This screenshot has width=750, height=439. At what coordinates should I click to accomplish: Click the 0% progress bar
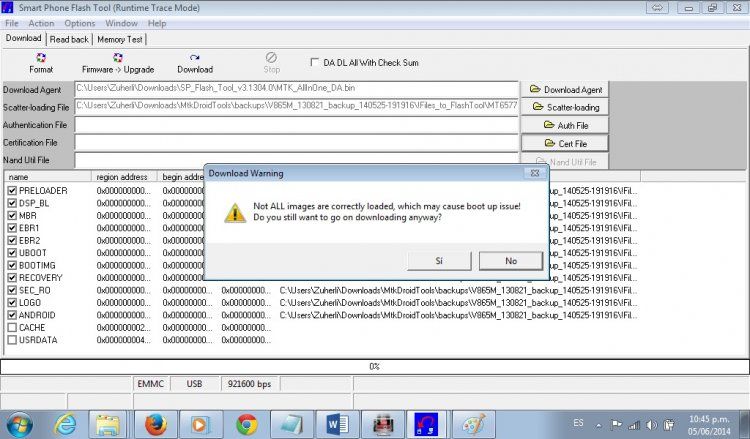[375, 366]
